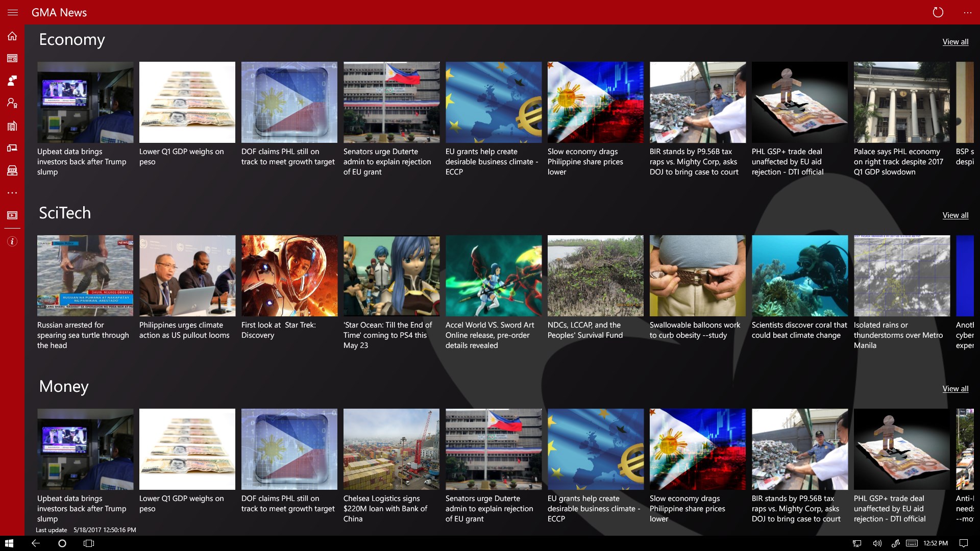View all Economy articles
This screenshot has height=551, width=980.
tap(955, 42)
